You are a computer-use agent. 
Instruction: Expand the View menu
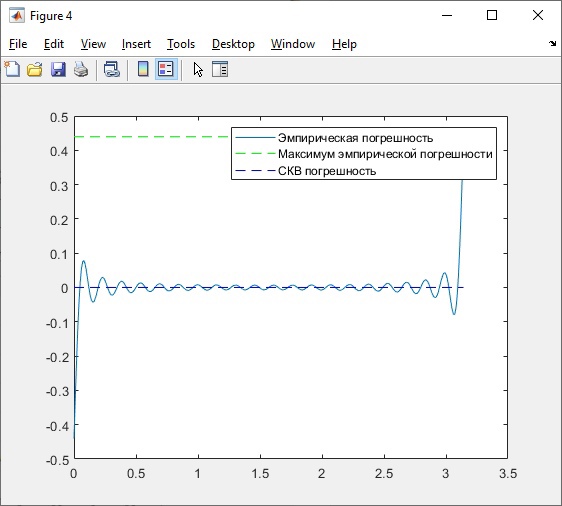tap(93, 44)
